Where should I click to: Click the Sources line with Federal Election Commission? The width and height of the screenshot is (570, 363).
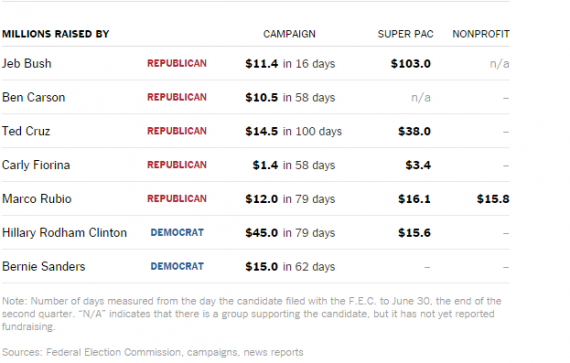[153, 352]
